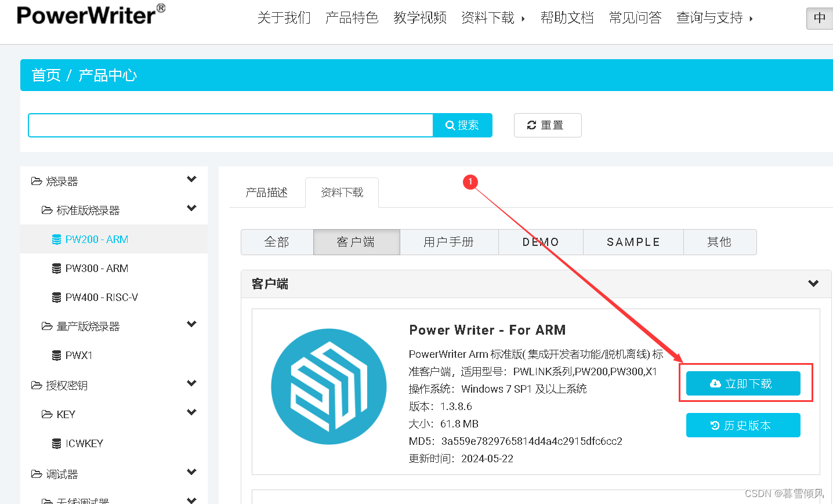Click the database icon beside PW400 - RISC-V

click(57, 298)
